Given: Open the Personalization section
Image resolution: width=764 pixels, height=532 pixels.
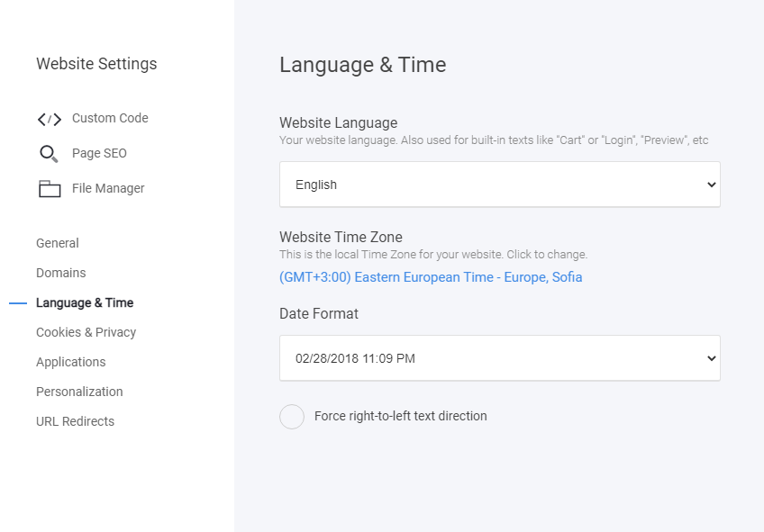Looking at the screenshot, I should [x=79, y=392].
